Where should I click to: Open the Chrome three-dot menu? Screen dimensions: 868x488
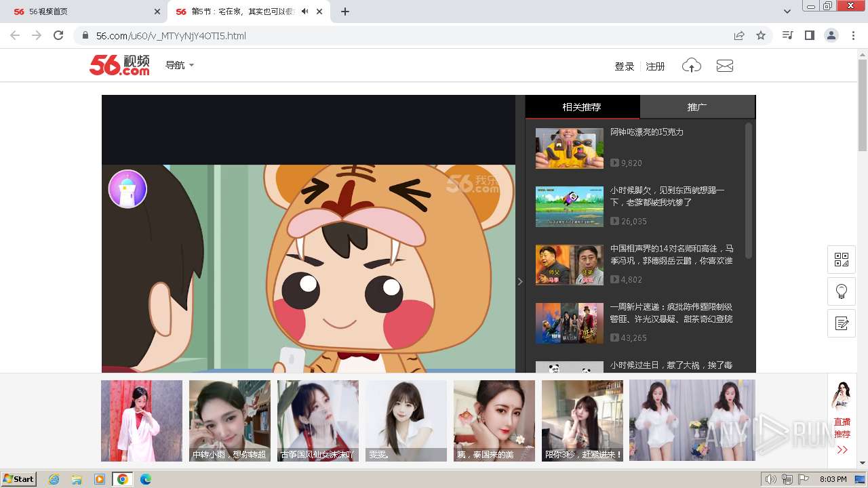(854, 35)
